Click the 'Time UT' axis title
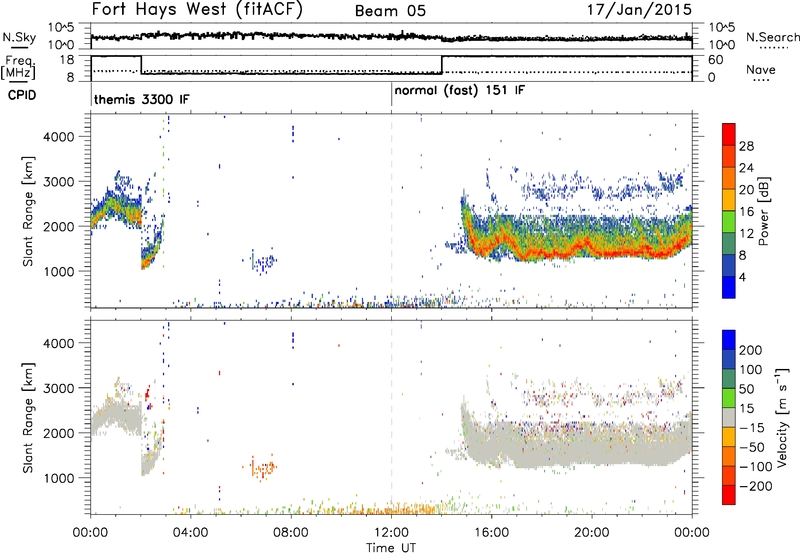This screenshot has height=554, width=800. pos(391,548)
